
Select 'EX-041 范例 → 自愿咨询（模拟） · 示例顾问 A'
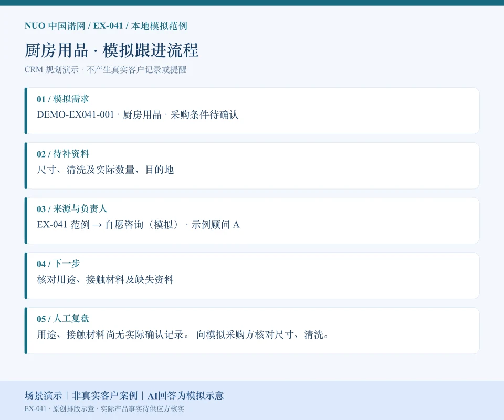point(138,225)
